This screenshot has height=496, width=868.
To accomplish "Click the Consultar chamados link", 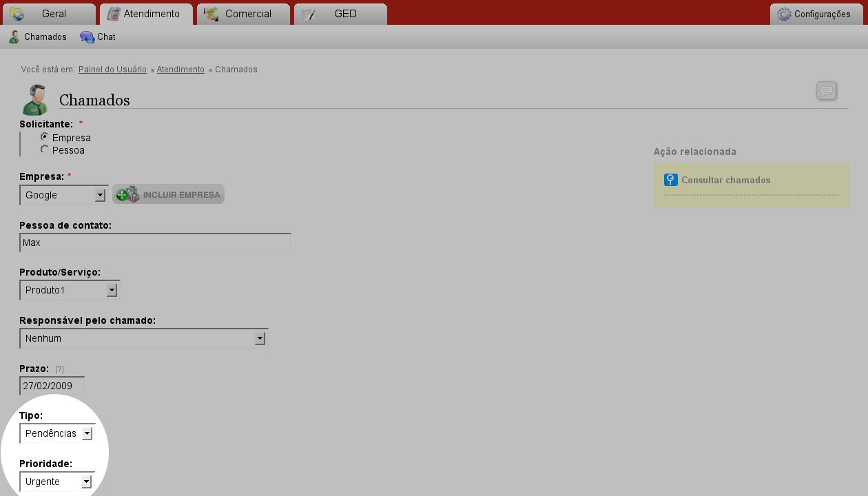I will tap(725, 180).
